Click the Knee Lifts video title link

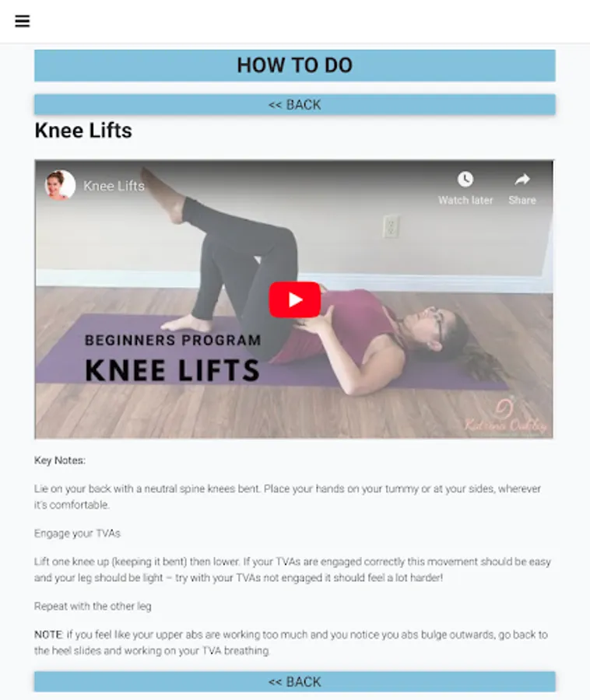pyautogui.click(x=114, y=186)
